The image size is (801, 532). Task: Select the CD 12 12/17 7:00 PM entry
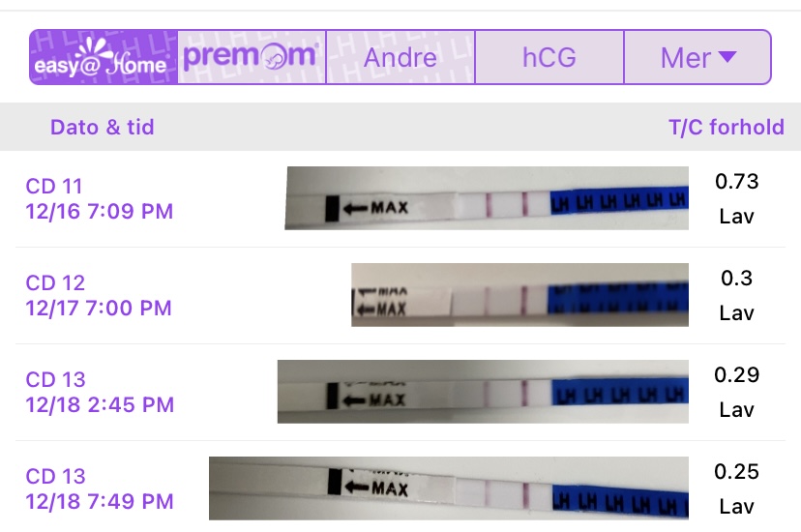coord(99,295)
